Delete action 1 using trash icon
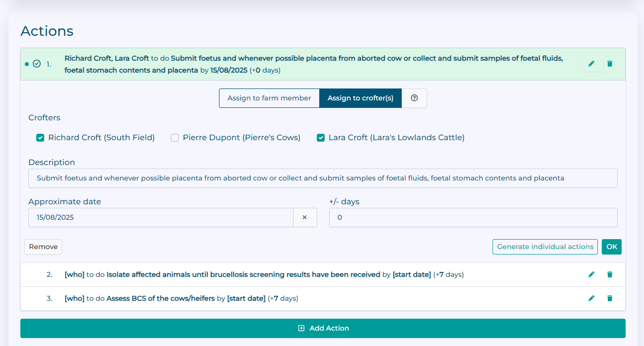The image size is (644, 346). coord(610,64)
